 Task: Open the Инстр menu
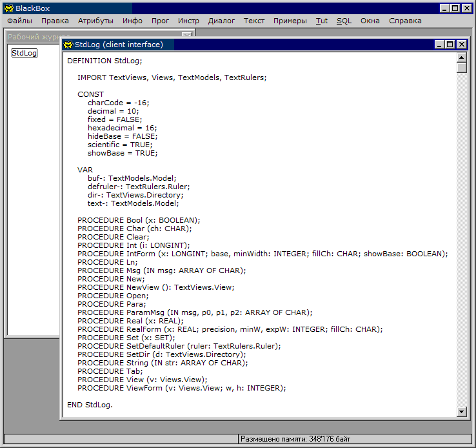[188, 21]
